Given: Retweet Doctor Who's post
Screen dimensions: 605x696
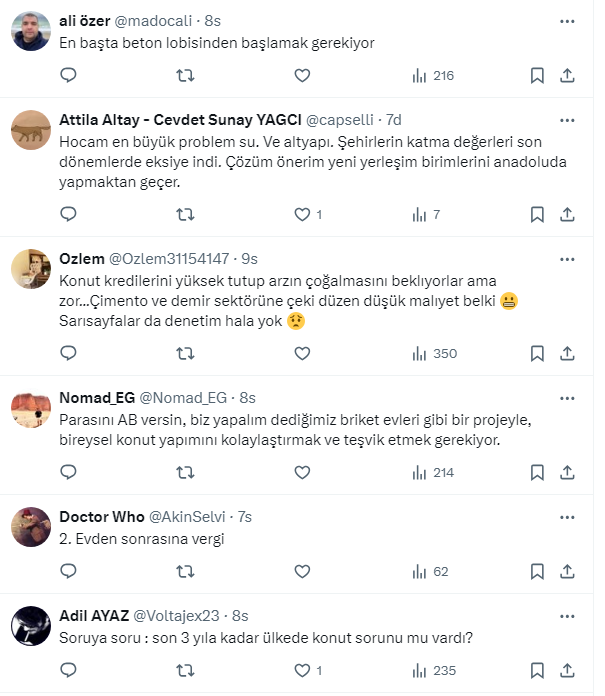Looking at the screenshot, I should pyautogui.click(x=185, y=572).
